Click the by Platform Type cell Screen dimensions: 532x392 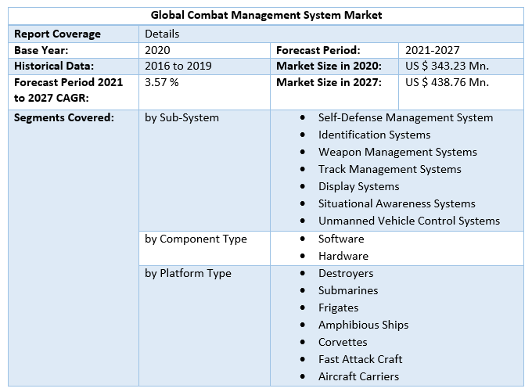[188, 273]
